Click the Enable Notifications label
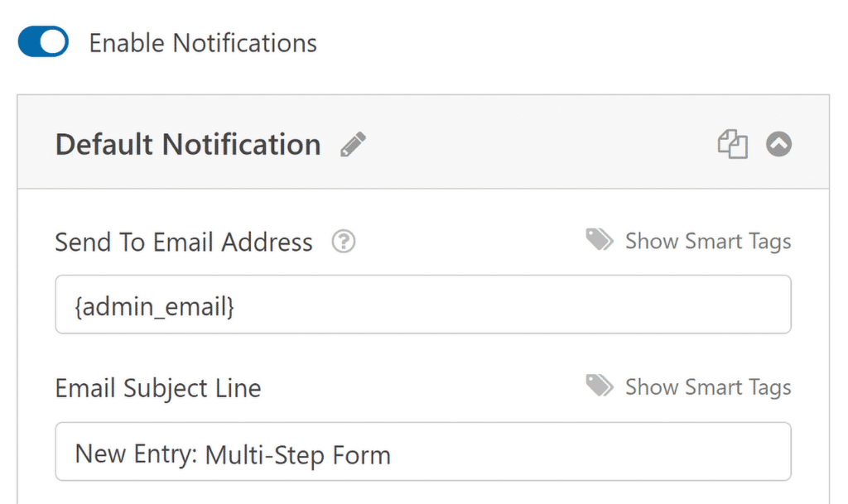 coord(203,42)
